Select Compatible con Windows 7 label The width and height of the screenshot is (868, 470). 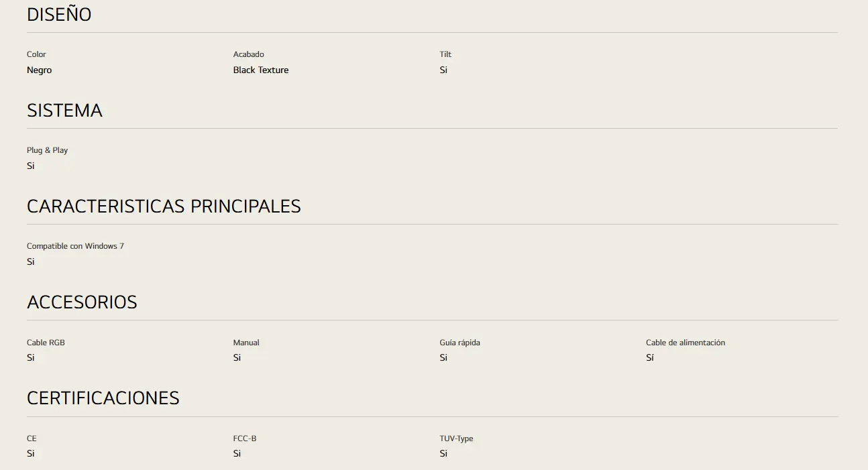75,246
